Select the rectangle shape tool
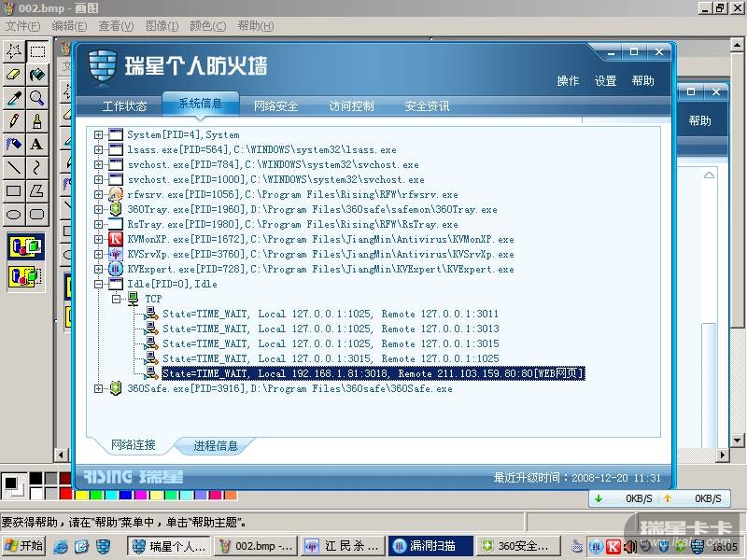Image resolution: width=747 pixels, height=560 pixels. [14, 191]
